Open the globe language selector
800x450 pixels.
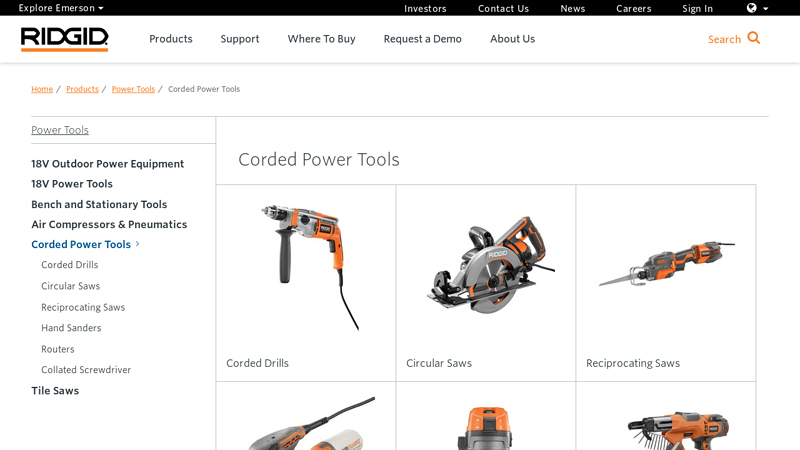757,8
